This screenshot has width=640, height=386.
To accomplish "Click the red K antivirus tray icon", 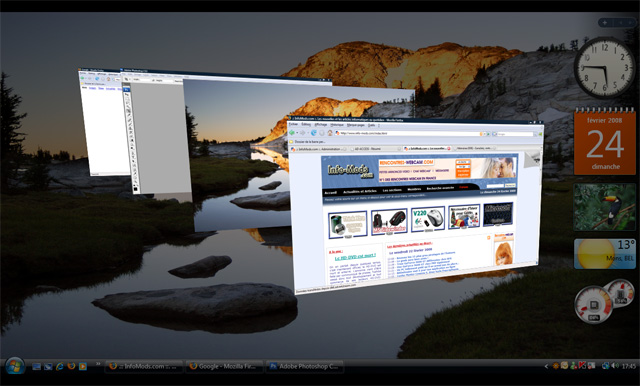I will pos(582,365).
